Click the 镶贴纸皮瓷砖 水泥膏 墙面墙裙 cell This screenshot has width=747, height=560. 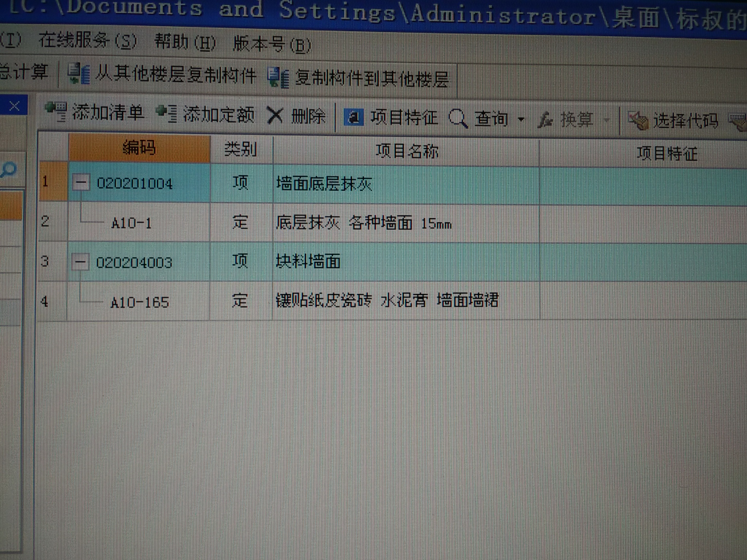tap(406, 301)
